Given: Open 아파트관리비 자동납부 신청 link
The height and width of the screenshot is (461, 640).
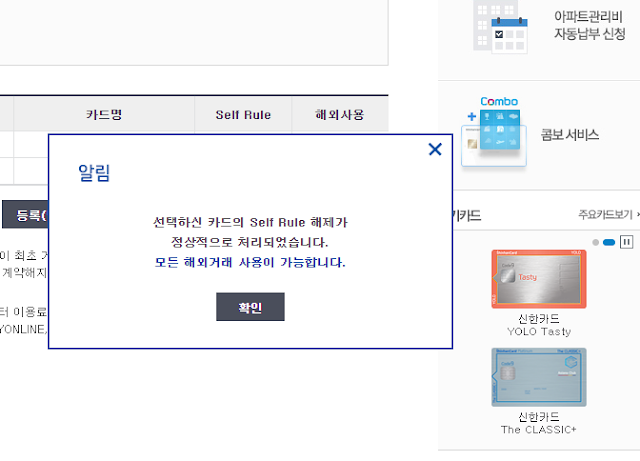Looking at the screenshot, I should (x=589, y=25).
